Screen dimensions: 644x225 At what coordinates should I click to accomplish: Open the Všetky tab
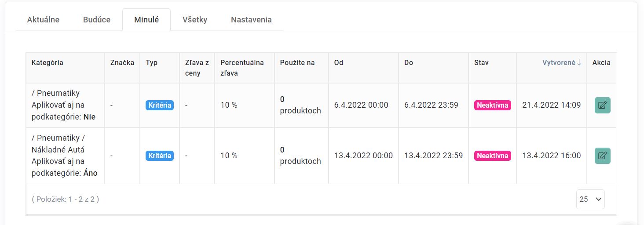pos(195,20)
